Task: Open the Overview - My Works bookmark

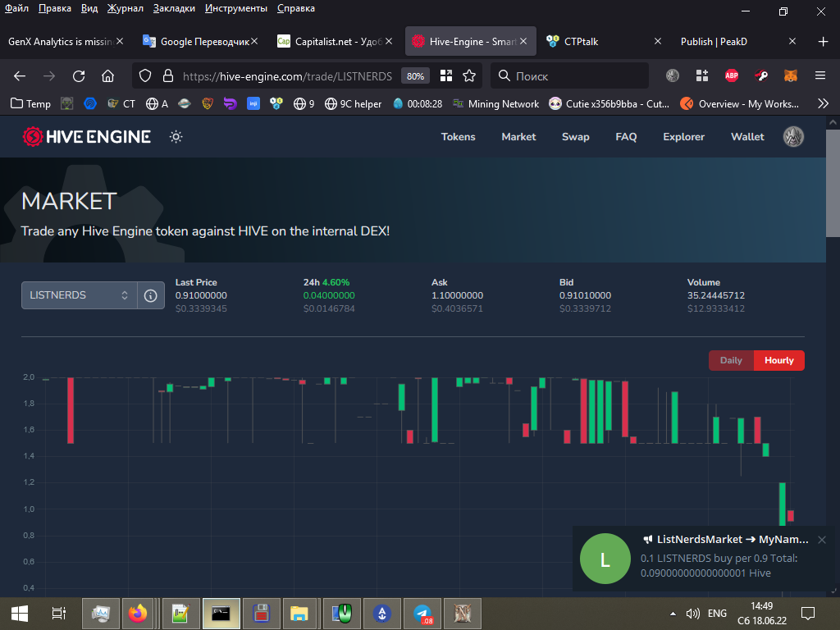Action: pos(739,103)
